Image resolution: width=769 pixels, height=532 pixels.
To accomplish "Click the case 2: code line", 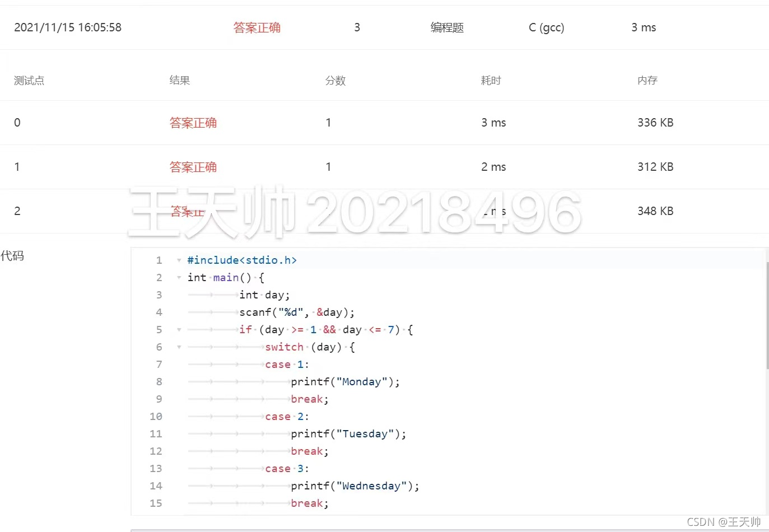I will [x=287, y=417].
